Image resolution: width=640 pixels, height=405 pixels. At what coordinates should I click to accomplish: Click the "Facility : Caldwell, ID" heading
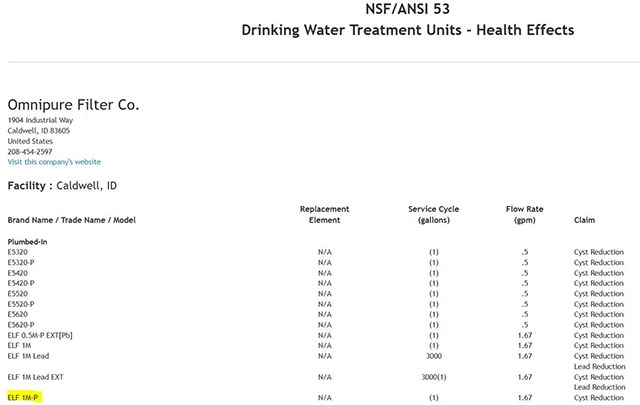tap(64, 186)
